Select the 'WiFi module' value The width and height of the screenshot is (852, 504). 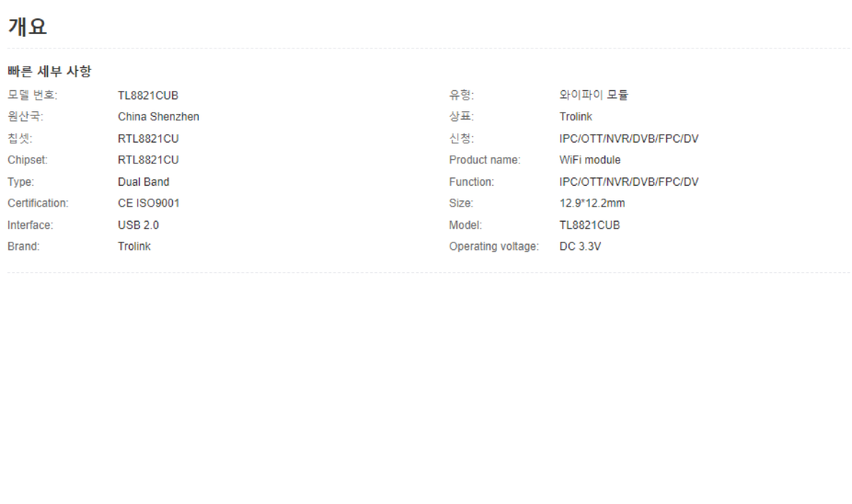(590, 160)
